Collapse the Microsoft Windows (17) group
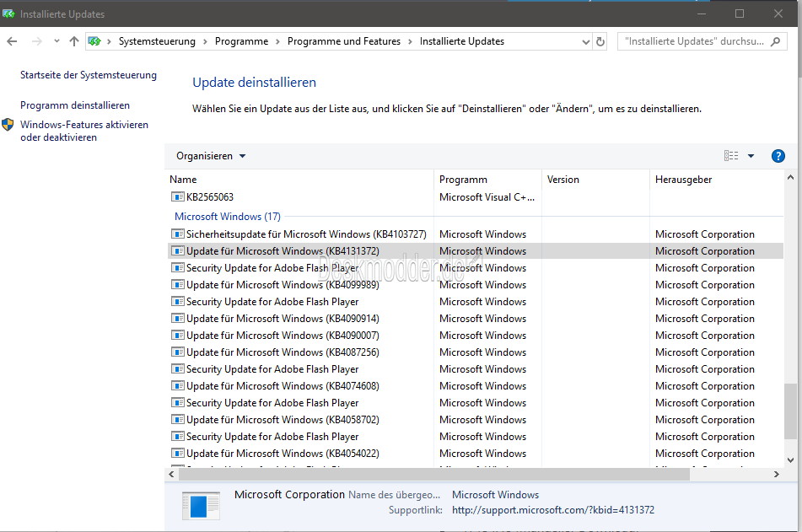 228,217
